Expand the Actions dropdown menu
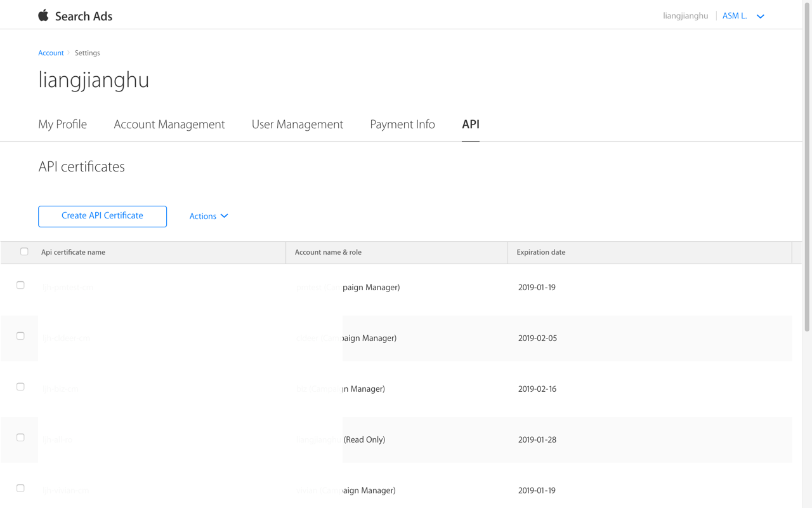This screenshot has height=508, width=812. [208, 217]
